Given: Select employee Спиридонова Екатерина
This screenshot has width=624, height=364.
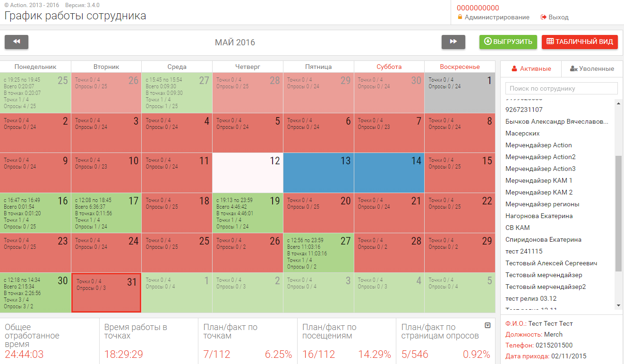Looking at the screenshot, I should point(543,239).
